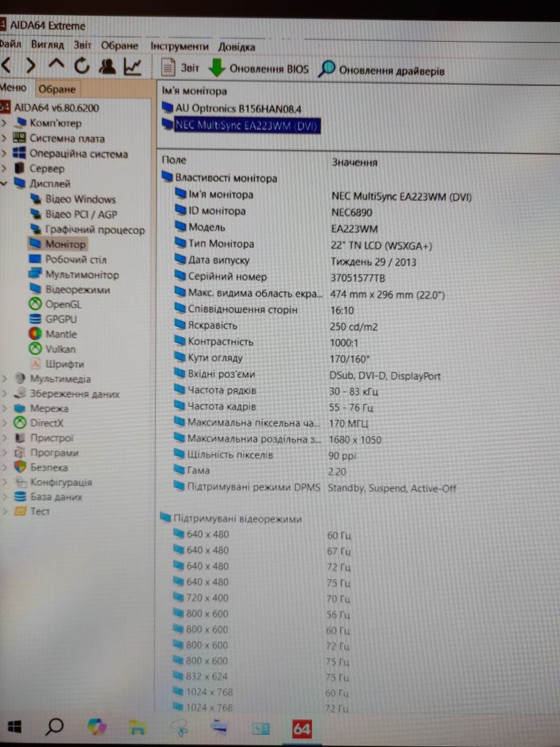Viewport: 560px width, 747px height.
Task: Refresh the page with the circular arrow
Action: tap(82, 66)
